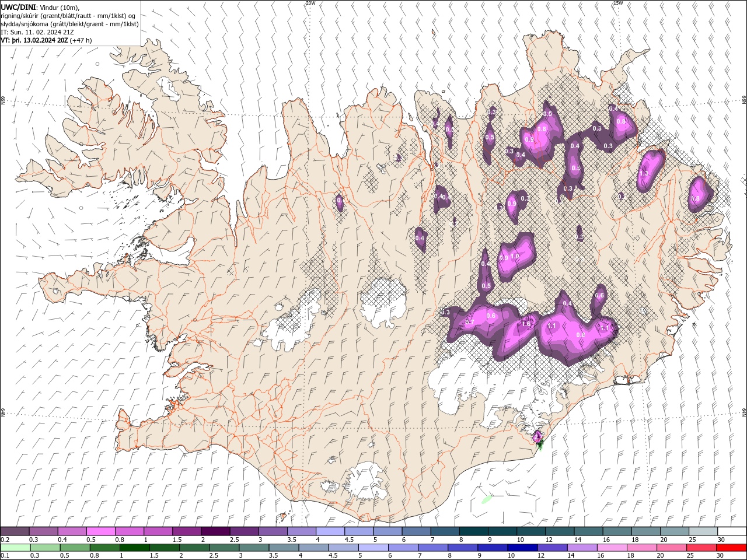The width and height of the screenshot is (747, 560).
Task: Pick darkest purple snow swatch between 2 and 2.5
Action: [x=215, y=531]
